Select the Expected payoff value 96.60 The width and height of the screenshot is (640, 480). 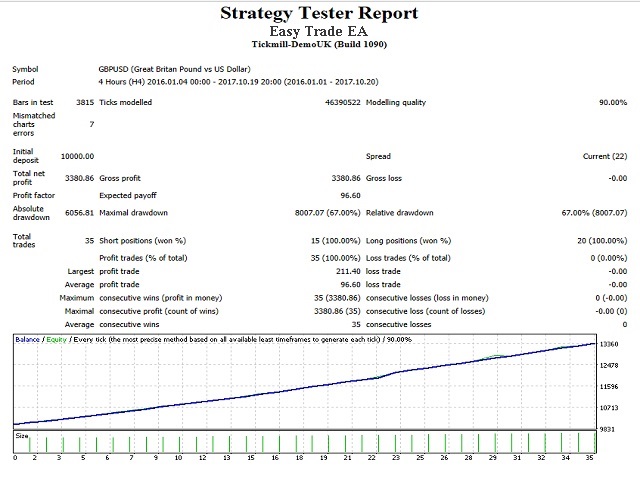coord(351,196)
